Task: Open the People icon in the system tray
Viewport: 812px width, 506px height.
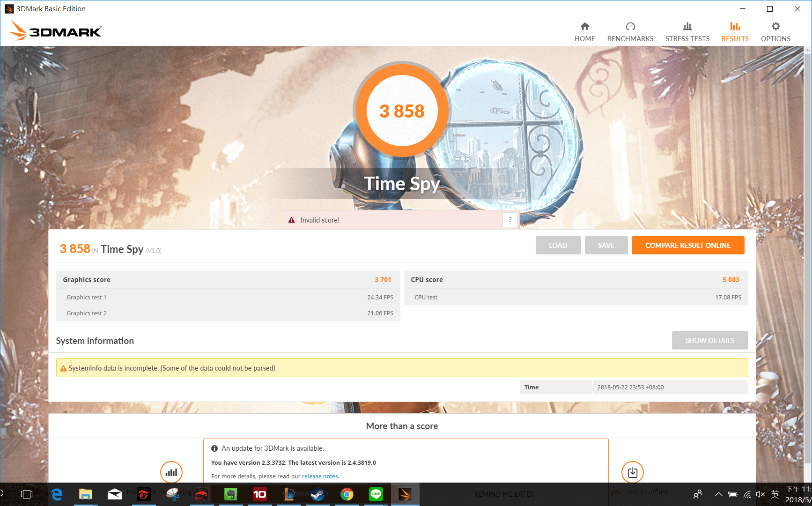Action: (698, 494)
